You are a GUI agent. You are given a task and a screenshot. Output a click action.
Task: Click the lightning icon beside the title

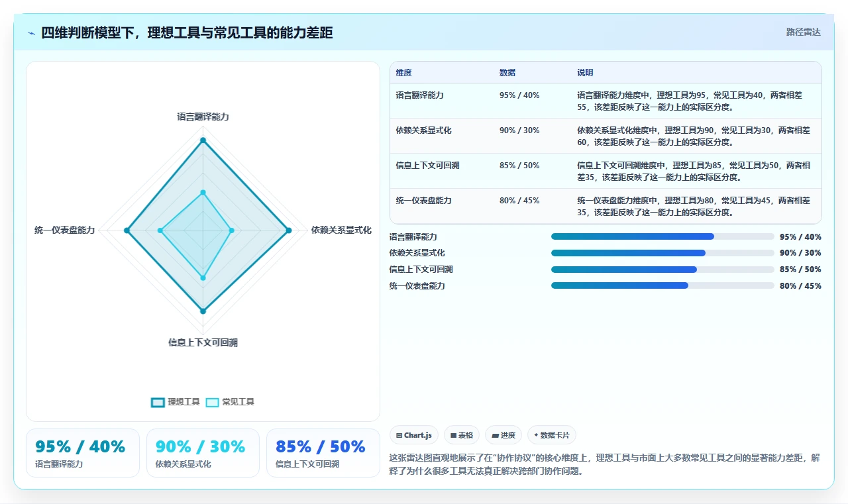(31, 33)
